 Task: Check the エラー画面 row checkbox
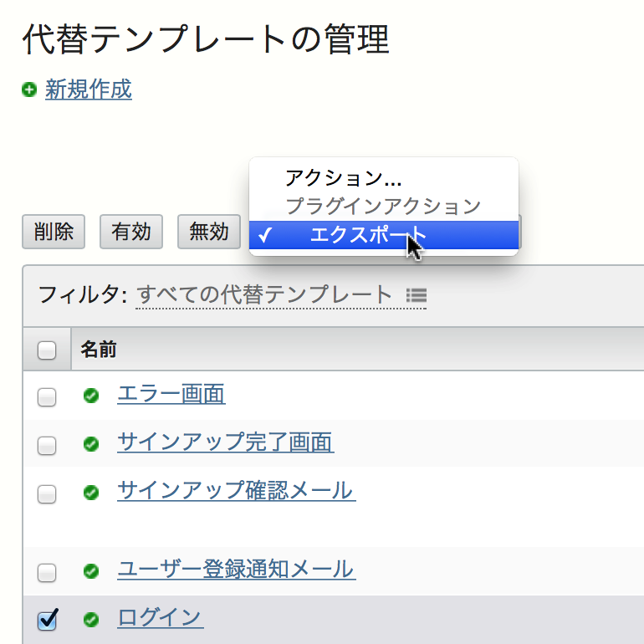coord(48,398)
